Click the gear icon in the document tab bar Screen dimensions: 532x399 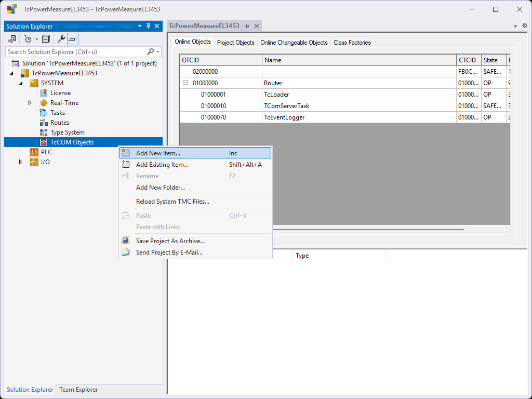524,26
